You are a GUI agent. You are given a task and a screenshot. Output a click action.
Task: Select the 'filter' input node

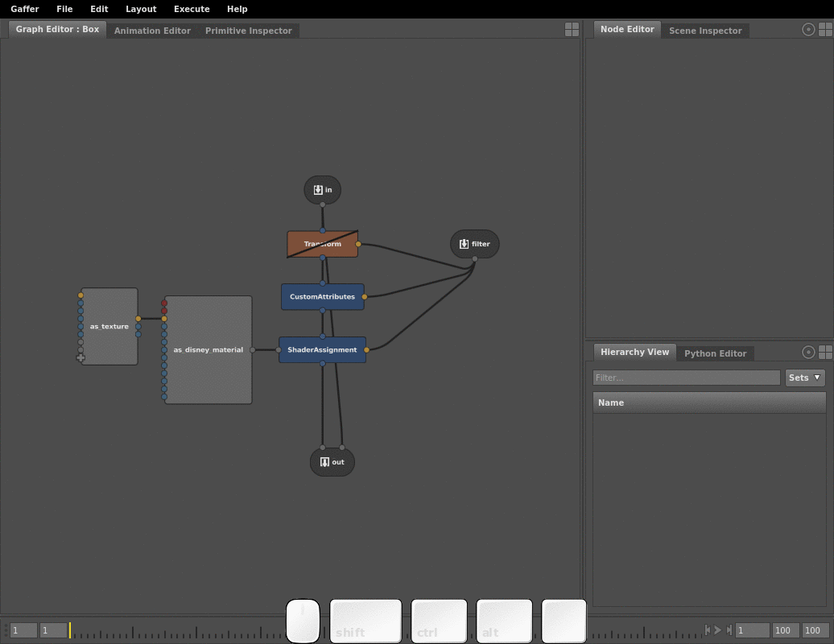point(474,244)
